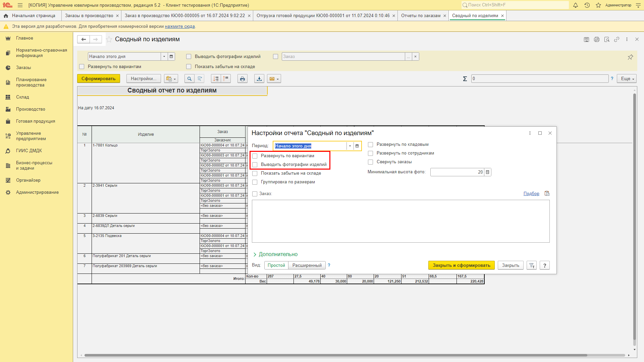Open 'Склад' section in sidebar
644x362 pixels.
(22, 97)
